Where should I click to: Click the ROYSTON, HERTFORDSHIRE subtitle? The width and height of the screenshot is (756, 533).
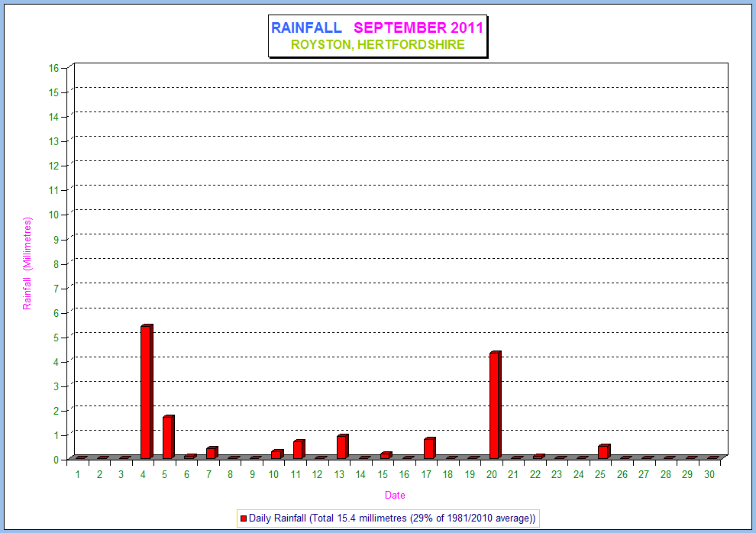coord(378,45)
